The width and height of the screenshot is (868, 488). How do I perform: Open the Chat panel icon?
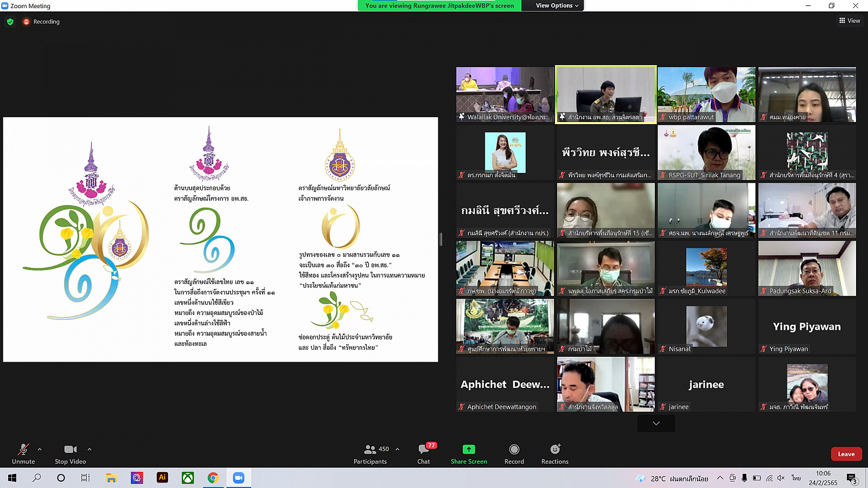[x=424, y=450]
